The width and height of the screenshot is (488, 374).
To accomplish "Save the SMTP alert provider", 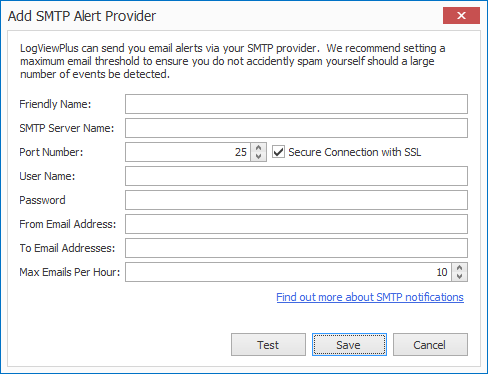I will tap(349, 345).
